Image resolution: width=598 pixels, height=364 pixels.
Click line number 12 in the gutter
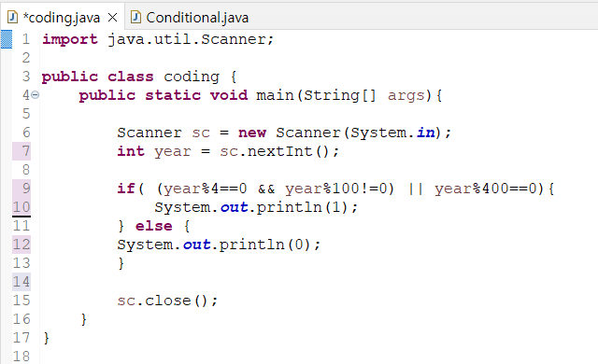point(21,245)
